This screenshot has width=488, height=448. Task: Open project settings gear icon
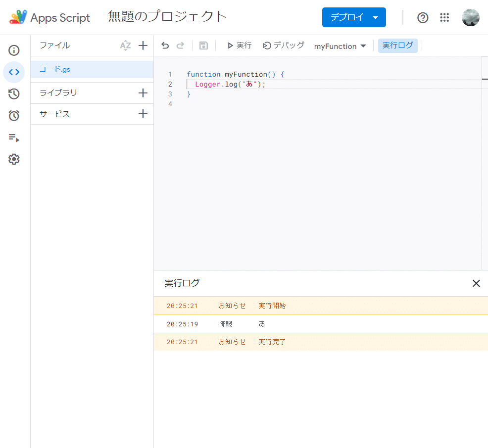(x=14, y=159)
